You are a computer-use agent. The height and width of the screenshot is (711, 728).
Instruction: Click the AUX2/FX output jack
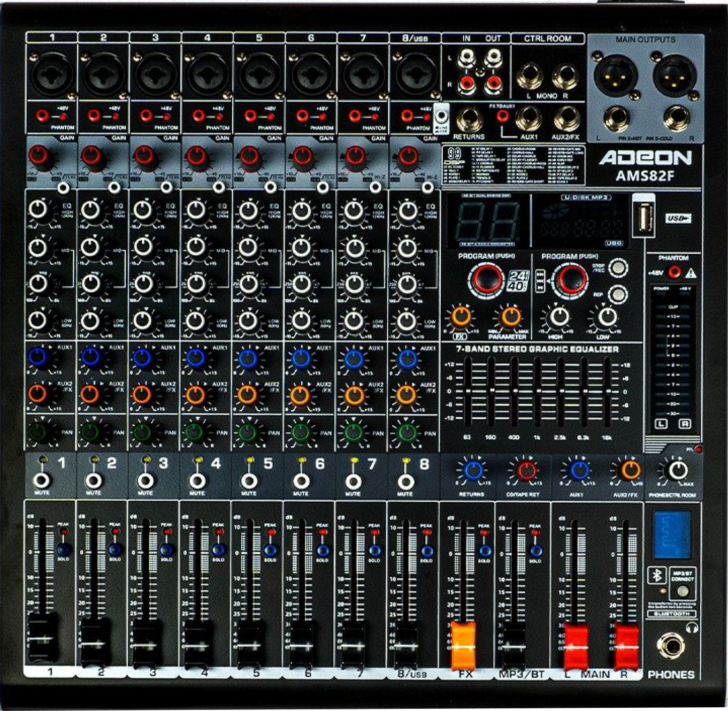click(566, 119)
